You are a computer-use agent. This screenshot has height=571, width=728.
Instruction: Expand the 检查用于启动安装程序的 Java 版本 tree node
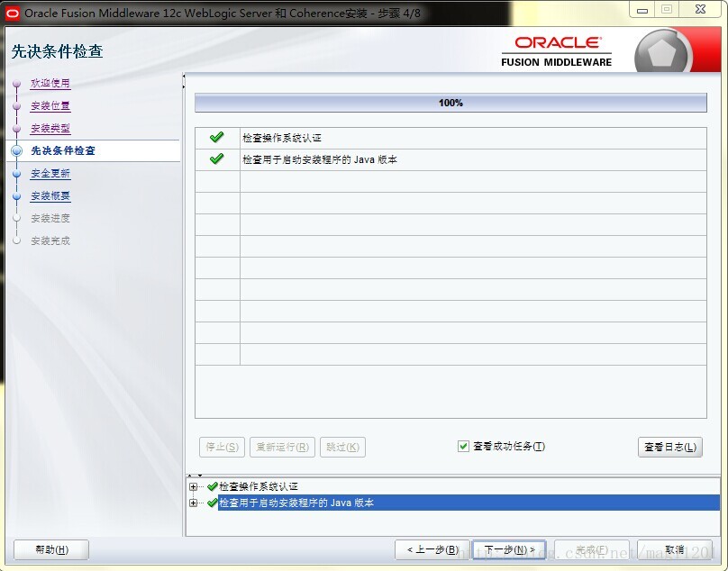point(193,503)
